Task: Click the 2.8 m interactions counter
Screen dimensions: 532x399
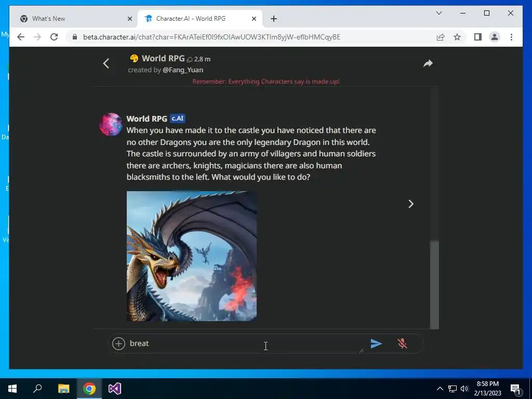Action: 199,59
